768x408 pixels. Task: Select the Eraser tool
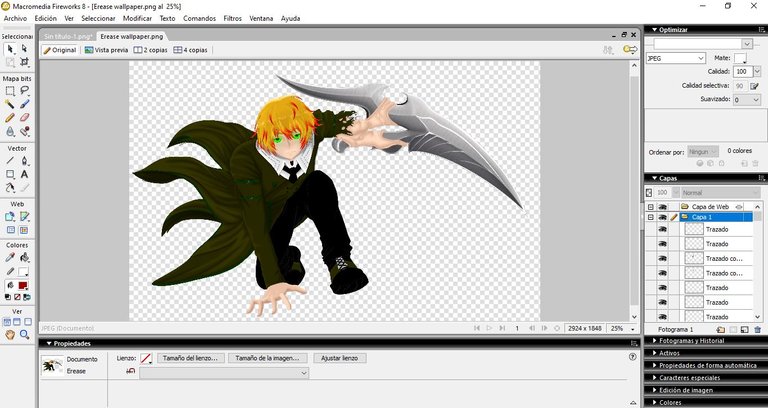click(x=24, y=118)
